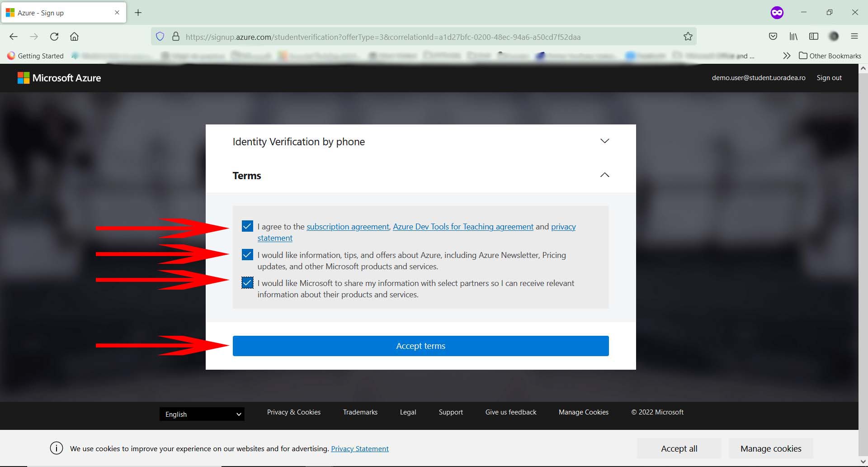Screen dimensions: 868x467
Task: Open the subscription agreement link
Action: pyautogui.click(x=348, y=227)
